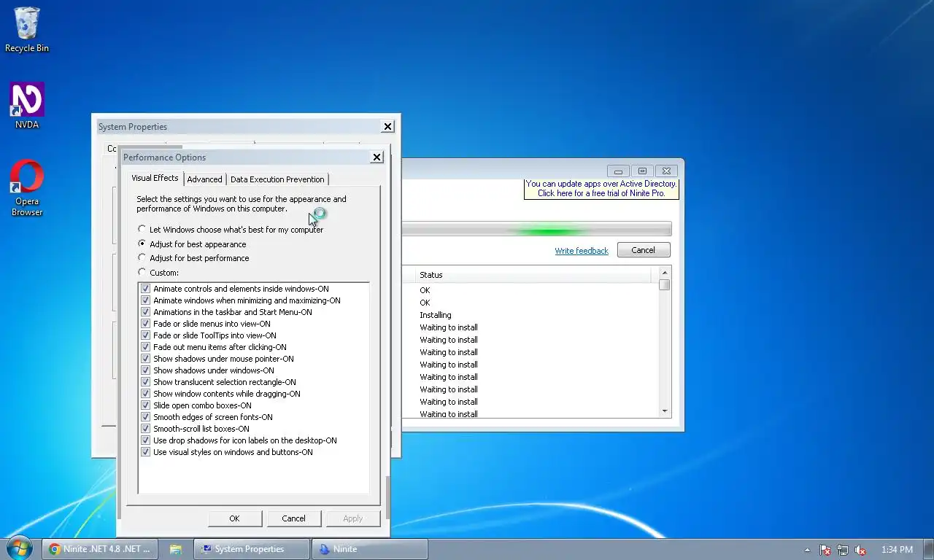Toggle Fade or slide menus into view
This screenshot has height=560, width=934.
pos(145,324)
